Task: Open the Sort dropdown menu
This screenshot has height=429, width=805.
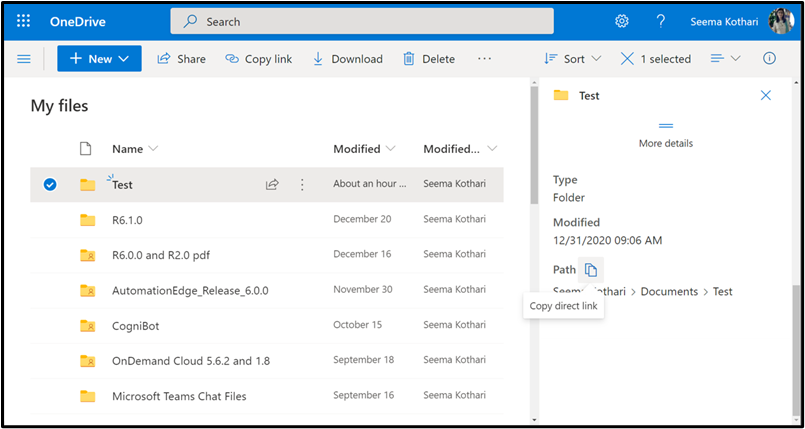Action: coord(572,59)
